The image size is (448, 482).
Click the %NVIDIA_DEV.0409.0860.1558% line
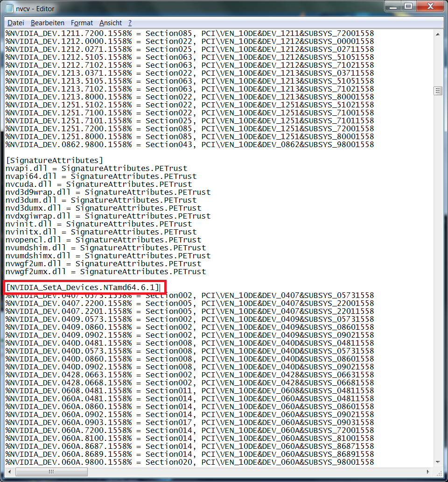coord(190,327)
